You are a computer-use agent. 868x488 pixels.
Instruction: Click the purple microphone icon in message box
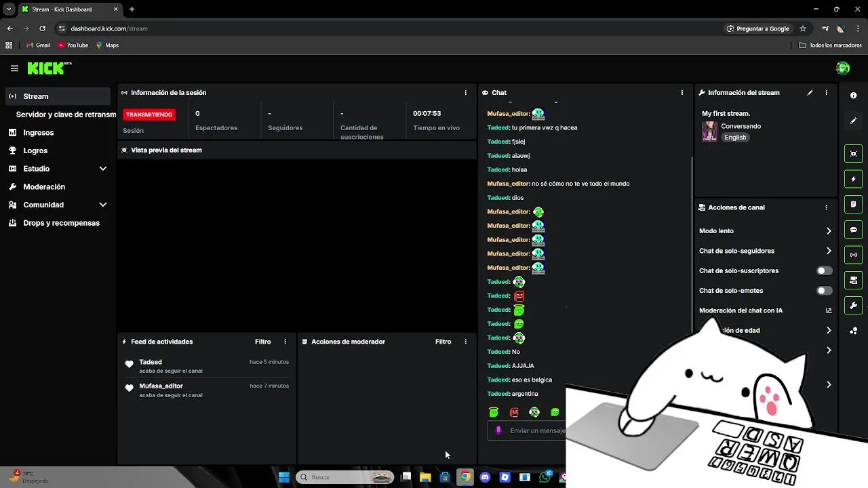pyautogui.click(x=498, y=430)
